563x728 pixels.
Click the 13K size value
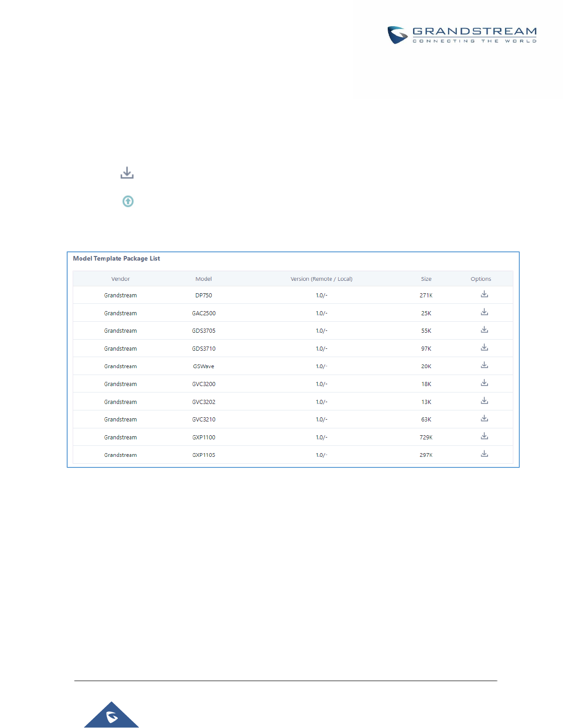point(426,402)
